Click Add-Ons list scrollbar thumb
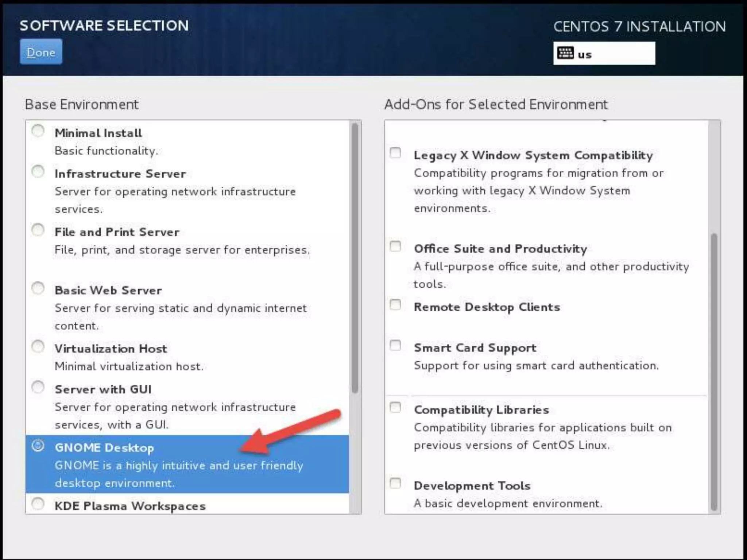Viewport: 747px width, 560px height. [x=714, y=372]
